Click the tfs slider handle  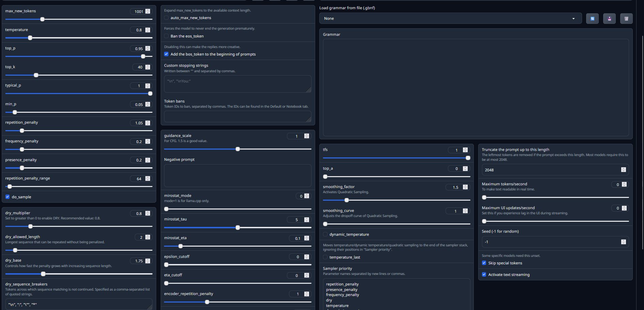click(x=468, y=158)
